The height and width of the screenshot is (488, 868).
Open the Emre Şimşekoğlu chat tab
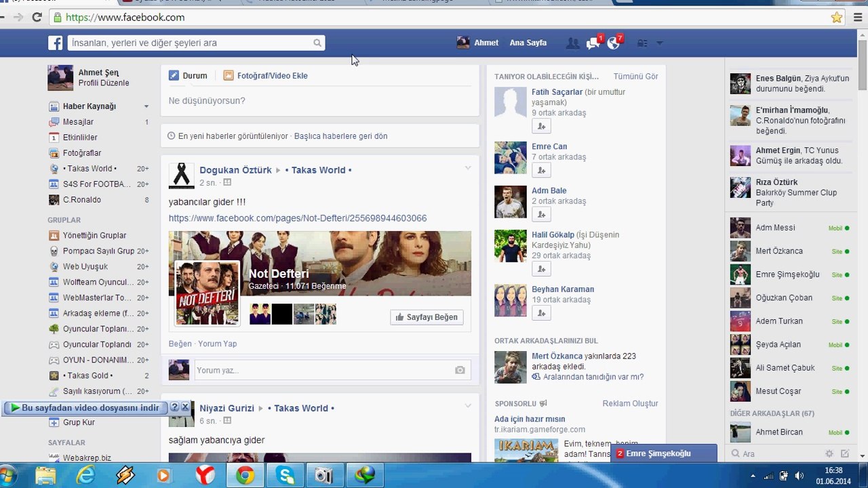coord(663,453)
